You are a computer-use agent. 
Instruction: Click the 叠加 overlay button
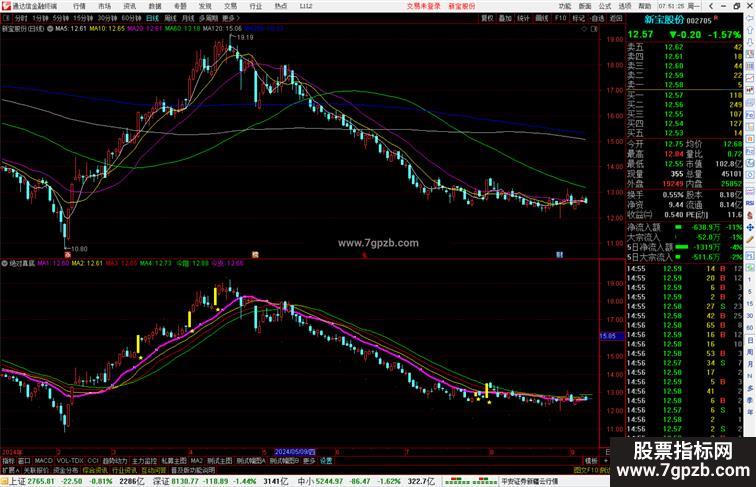point(505,18)
